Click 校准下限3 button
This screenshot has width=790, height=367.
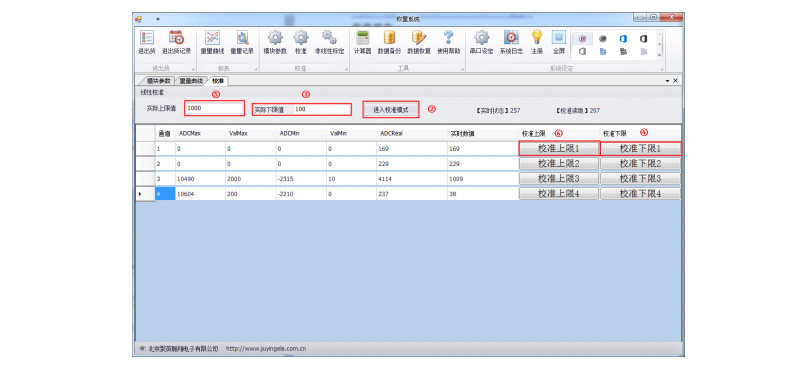(640, 178)
